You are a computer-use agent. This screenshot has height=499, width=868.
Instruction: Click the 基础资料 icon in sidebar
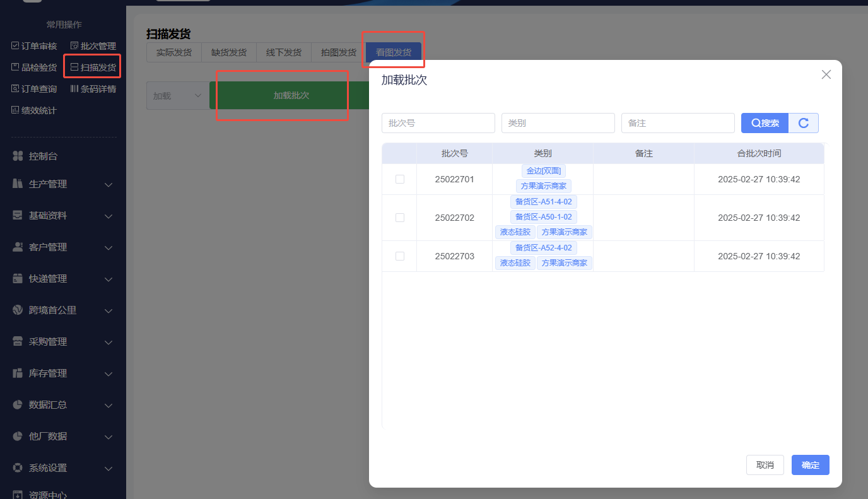click(18, 216)
